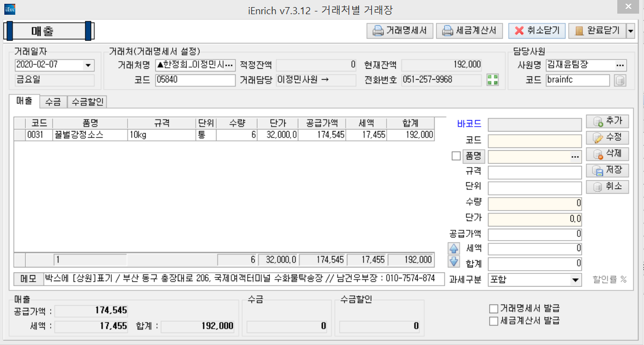The height and width of the screenshot is (345, 644).
Task: Click the database icon next to brainfc code
Action: pos(620,80)
